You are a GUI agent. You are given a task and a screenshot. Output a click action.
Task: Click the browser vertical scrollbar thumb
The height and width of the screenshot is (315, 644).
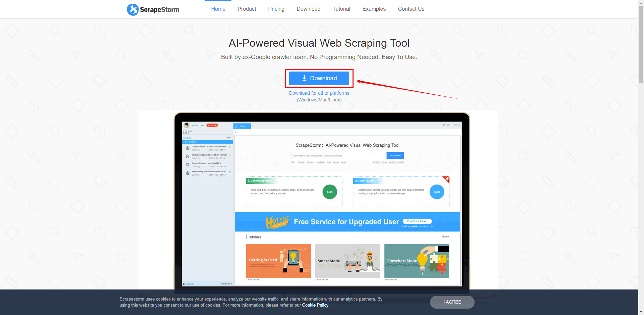pos(641,44)
